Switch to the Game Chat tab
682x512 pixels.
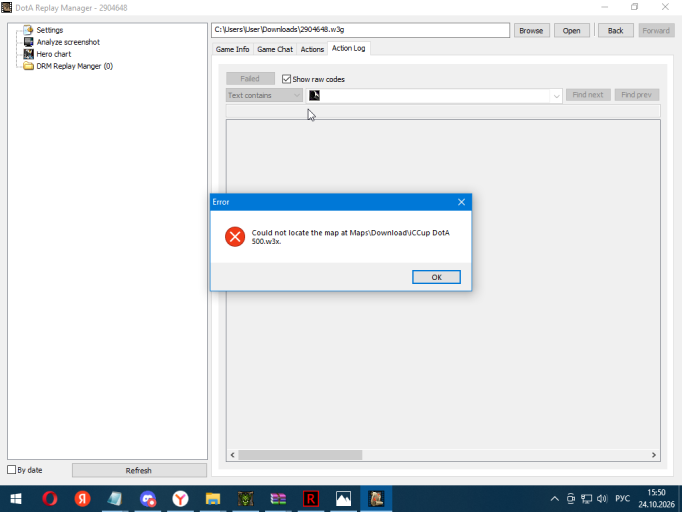pyautogui.click(x=275, y=49)
